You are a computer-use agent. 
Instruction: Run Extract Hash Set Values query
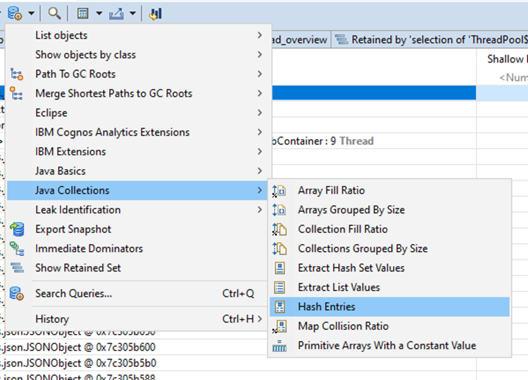coord(390,268)
